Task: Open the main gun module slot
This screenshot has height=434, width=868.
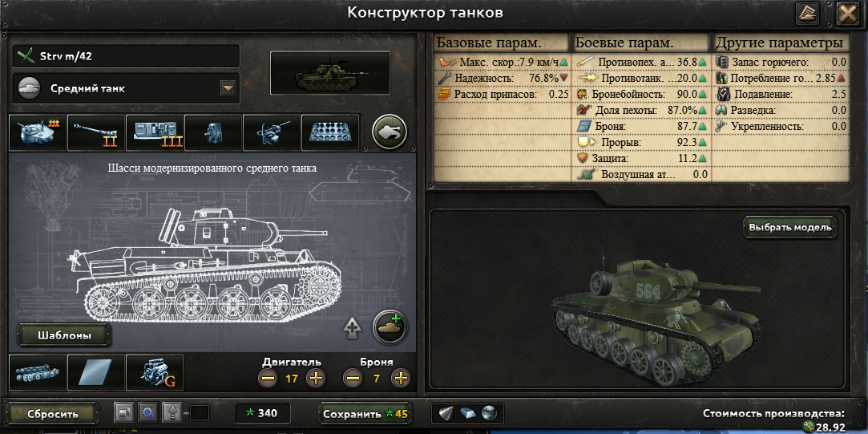Action: tap(95, 132)
